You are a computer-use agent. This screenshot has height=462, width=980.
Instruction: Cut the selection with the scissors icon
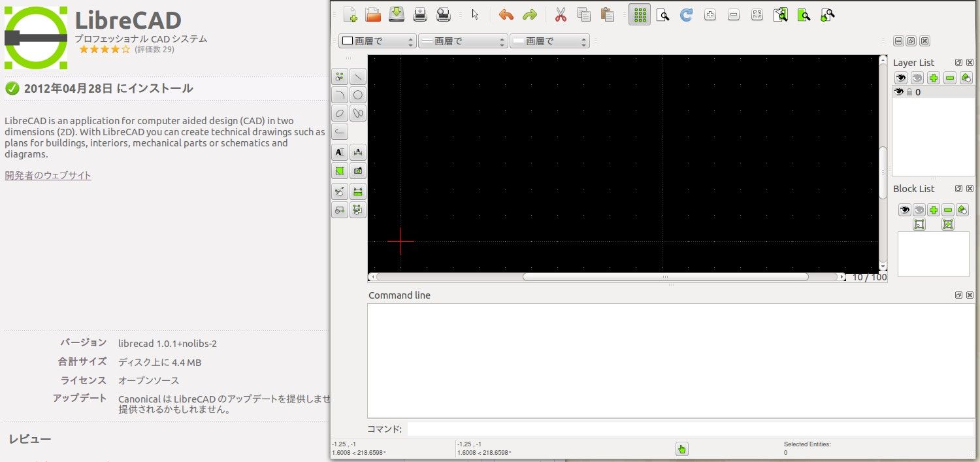pyautogui.click(x=561, y=14)
